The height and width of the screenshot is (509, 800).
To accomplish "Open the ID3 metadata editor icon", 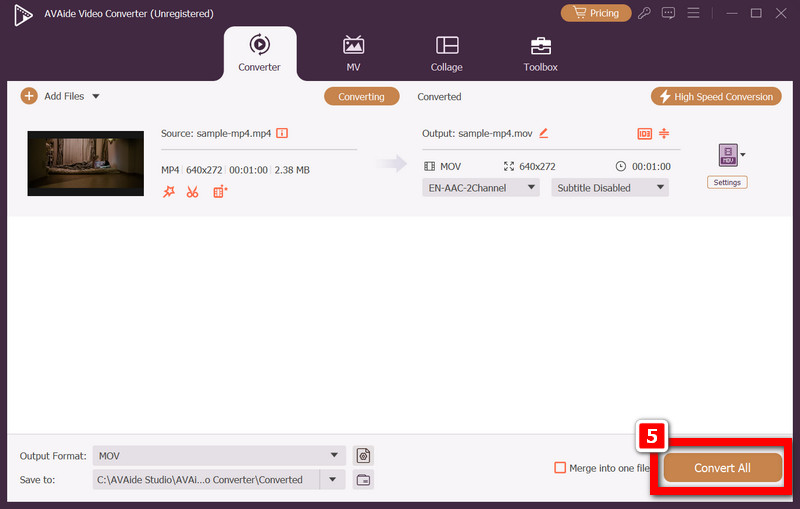I will [x=644, y=134].
